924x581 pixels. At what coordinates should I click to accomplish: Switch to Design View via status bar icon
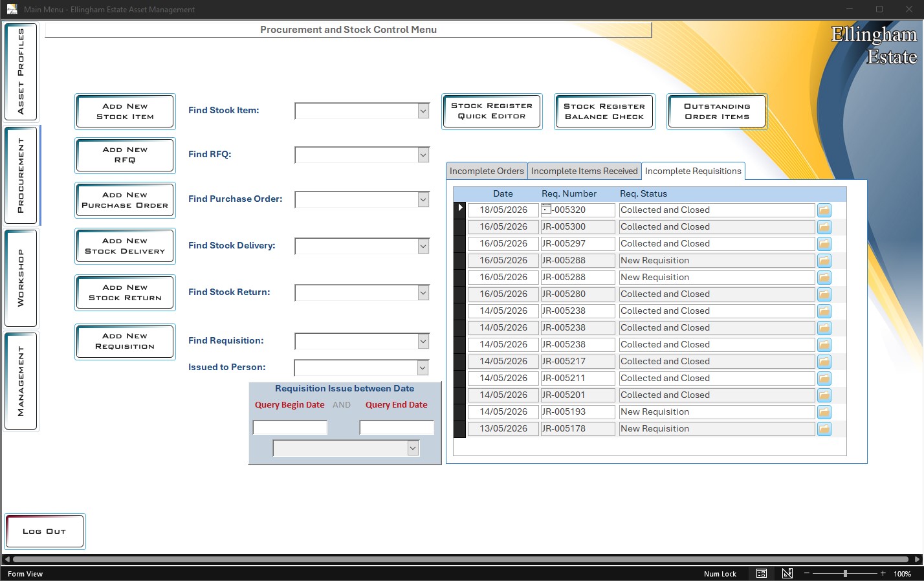pos(787,574)
